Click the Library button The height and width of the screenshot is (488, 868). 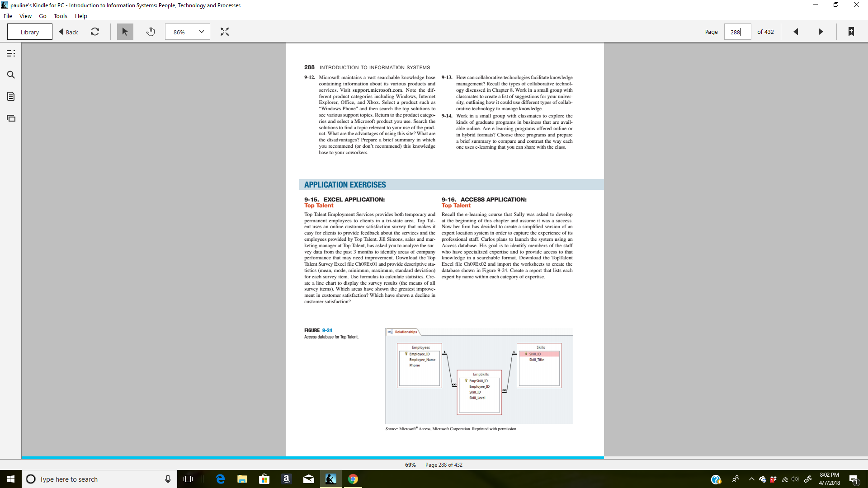coord(30,32)
